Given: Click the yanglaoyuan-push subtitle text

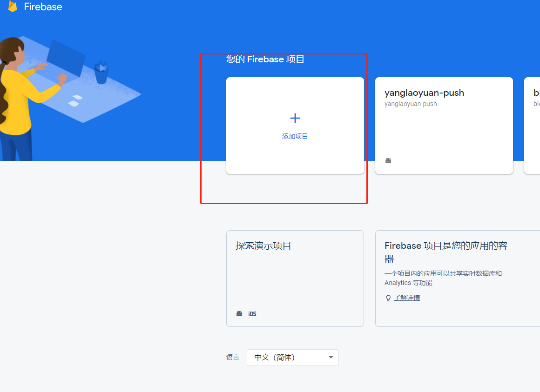Looking at the screenshot, I should tap(411, 104).
